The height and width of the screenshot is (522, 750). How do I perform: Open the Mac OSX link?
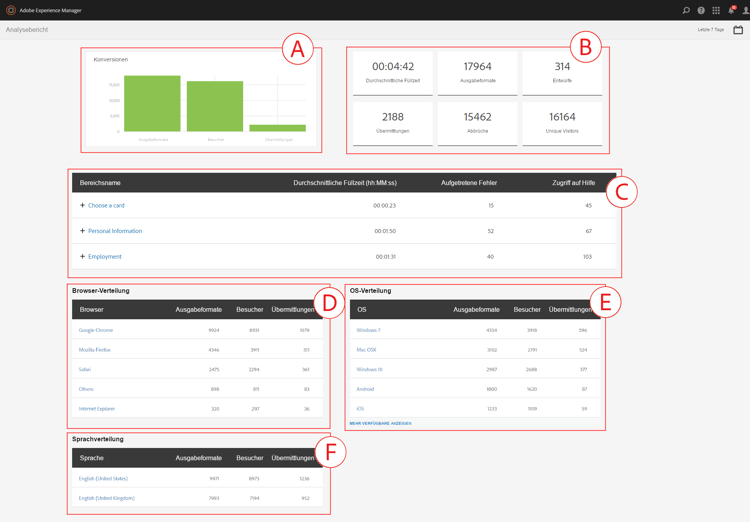[x=366, y=350]
